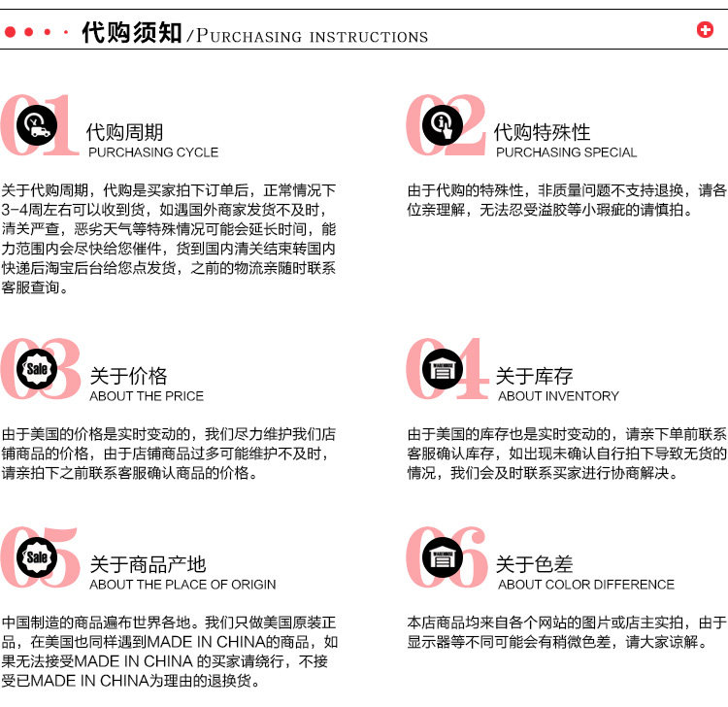
Task: Click the PURCHASING CYCLE subtitle
Action: 153,152
